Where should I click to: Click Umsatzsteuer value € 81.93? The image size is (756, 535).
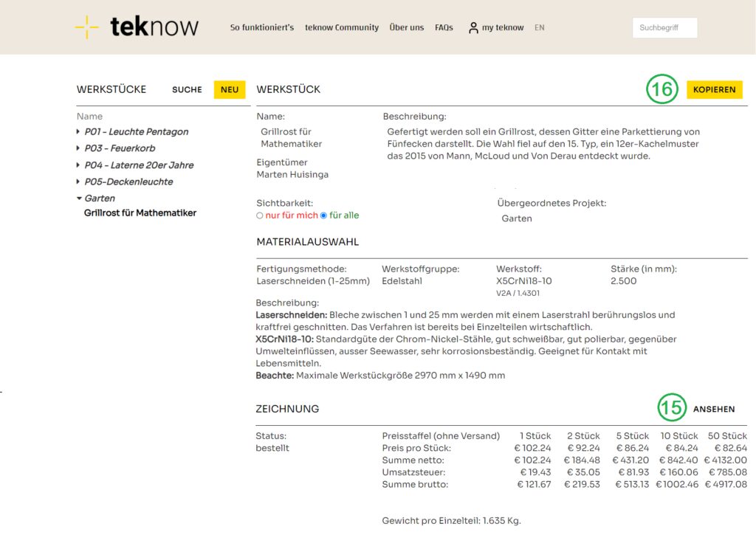[x=633, y=472]
